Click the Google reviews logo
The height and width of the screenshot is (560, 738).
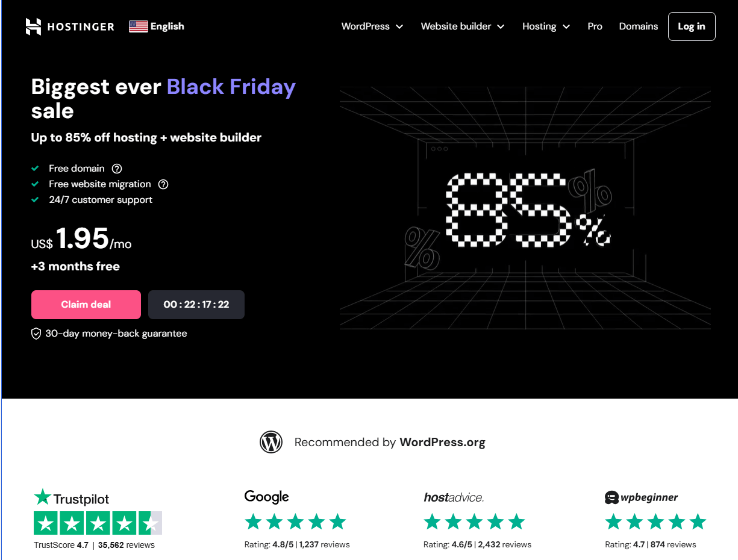click(266, 497)
